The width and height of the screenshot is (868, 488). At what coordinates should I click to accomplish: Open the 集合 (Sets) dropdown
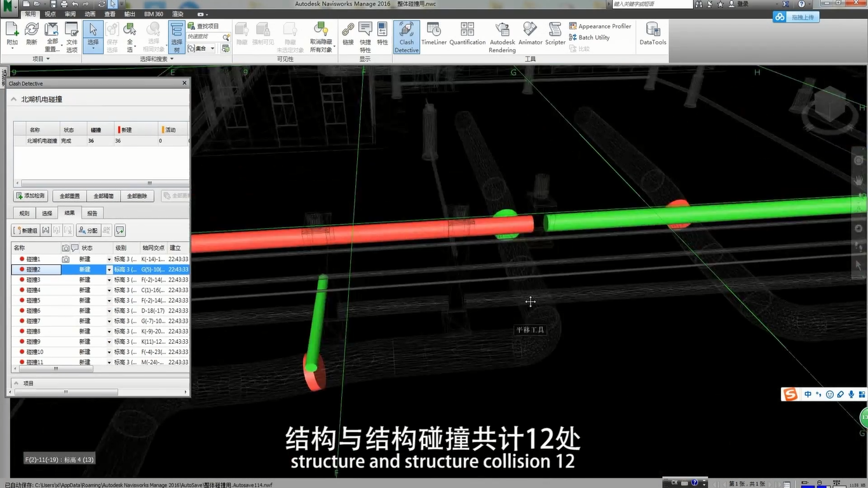pyautogui.click(x=201, y=48)
